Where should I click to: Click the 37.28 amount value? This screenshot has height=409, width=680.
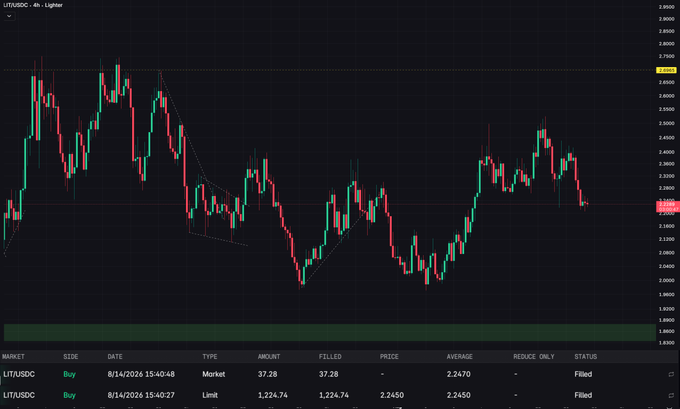pyautogui.click(x=267, y=374)
